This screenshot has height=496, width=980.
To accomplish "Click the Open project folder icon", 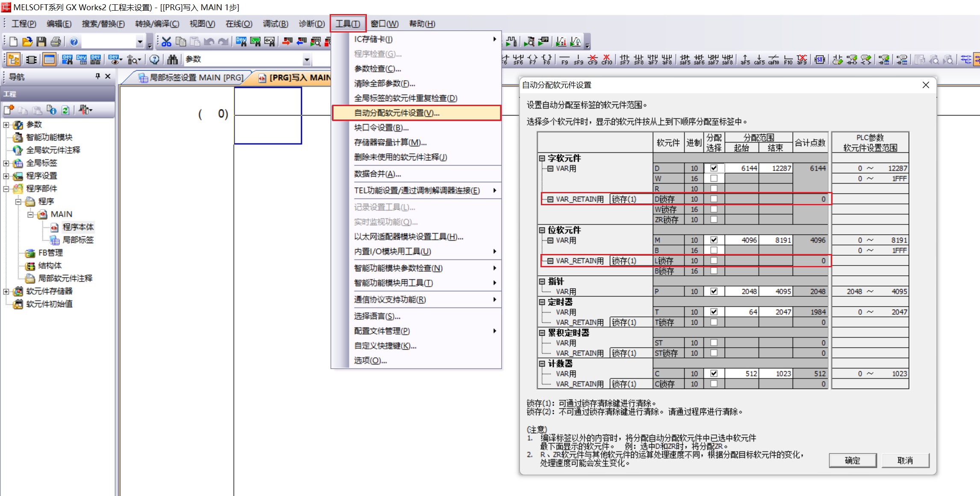I will tap(27, 41).
